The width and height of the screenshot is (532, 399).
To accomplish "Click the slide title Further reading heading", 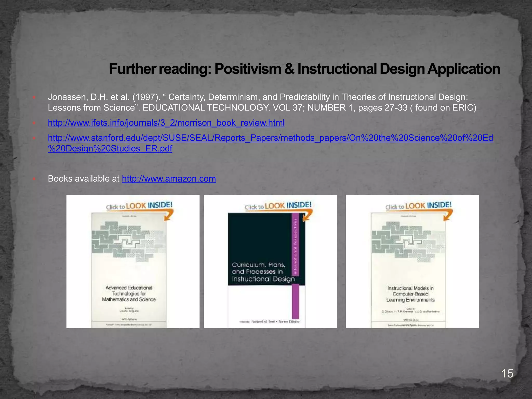I will pyautogui.click(x=304, y=69).
